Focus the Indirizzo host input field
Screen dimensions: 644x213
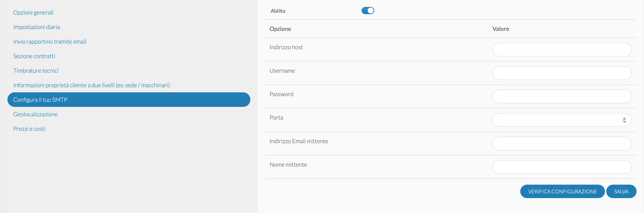[562, 50]
